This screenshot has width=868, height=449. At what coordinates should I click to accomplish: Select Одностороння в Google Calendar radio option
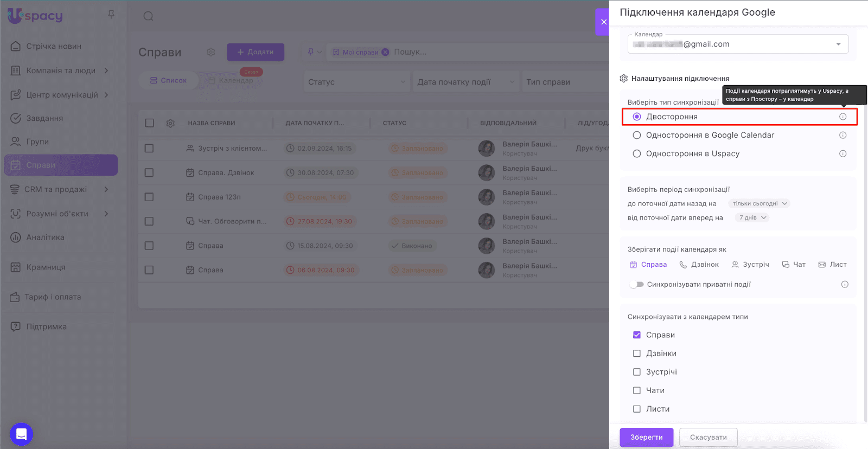(637, 135)
